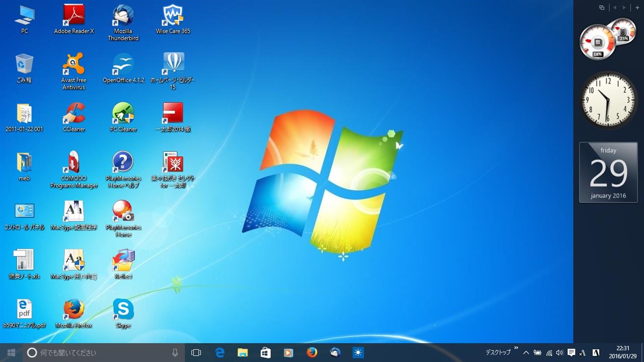Click the Cortana search box
The width and height of the screenshot is (644, 362).
[x=104, y=353]
